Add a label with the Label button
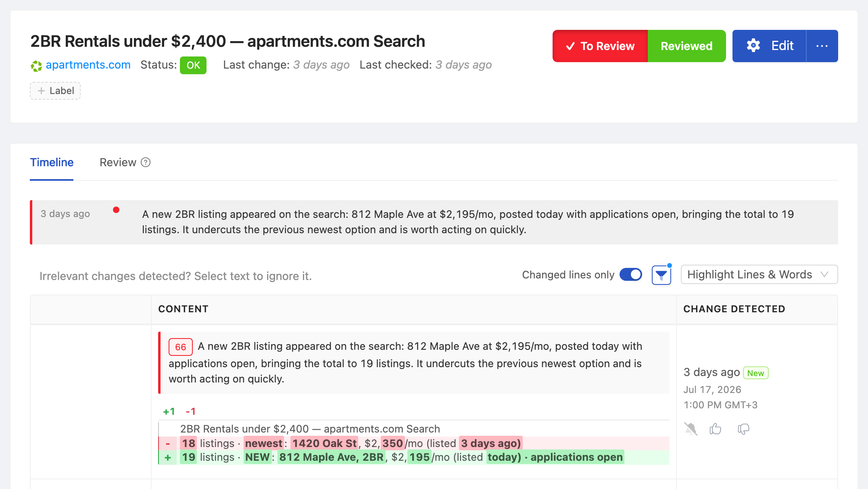This screenshot has height=489, width=868. [x=55, y=91]
